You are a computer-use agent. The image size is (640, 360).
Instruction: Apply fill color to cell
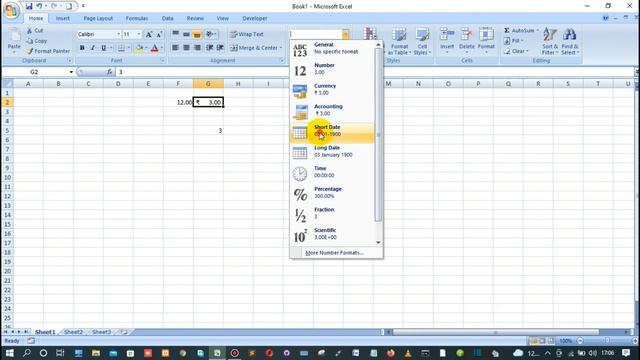point(140,48)
